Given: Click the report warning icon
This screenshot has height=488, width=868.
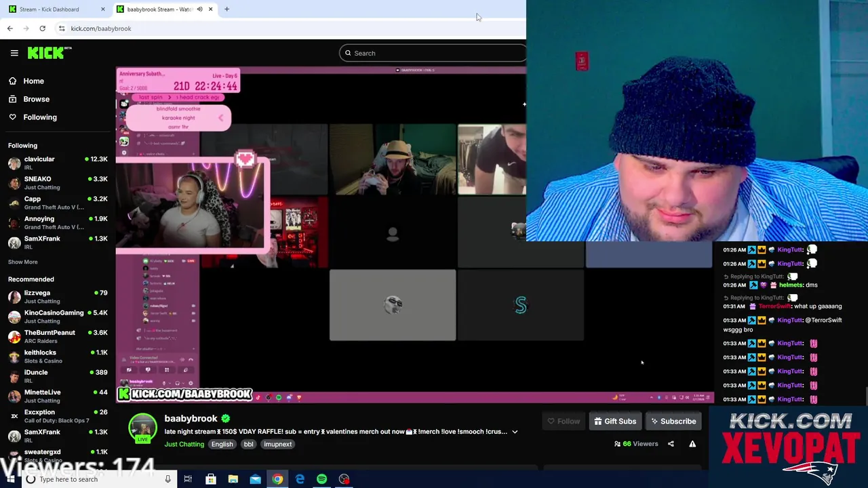Looking at the screenshot, I should tap(692, 444).
